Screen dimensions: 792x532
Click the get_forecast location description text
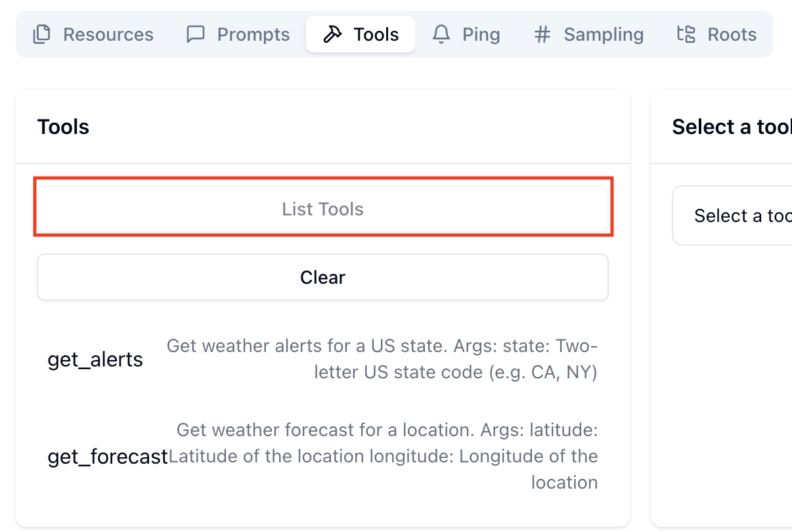coord(384,456)
